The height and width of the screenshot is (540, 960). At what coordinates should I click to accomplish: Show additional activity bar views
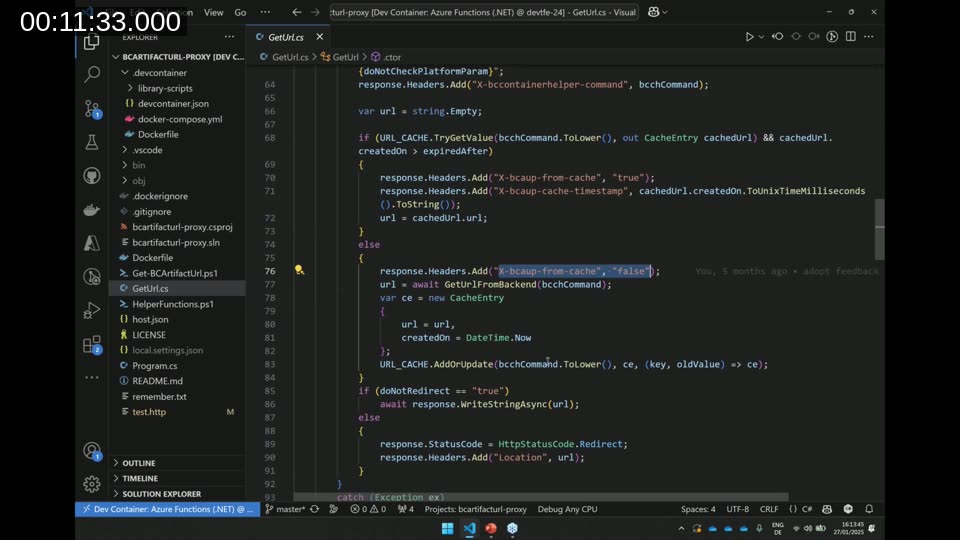[92, 377]
